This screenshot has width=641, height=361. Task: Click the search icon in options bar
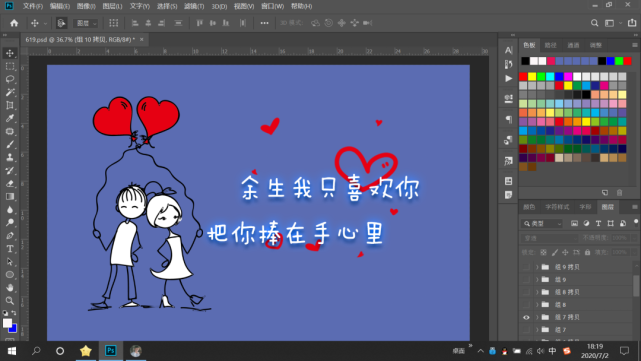pos(594,23)
